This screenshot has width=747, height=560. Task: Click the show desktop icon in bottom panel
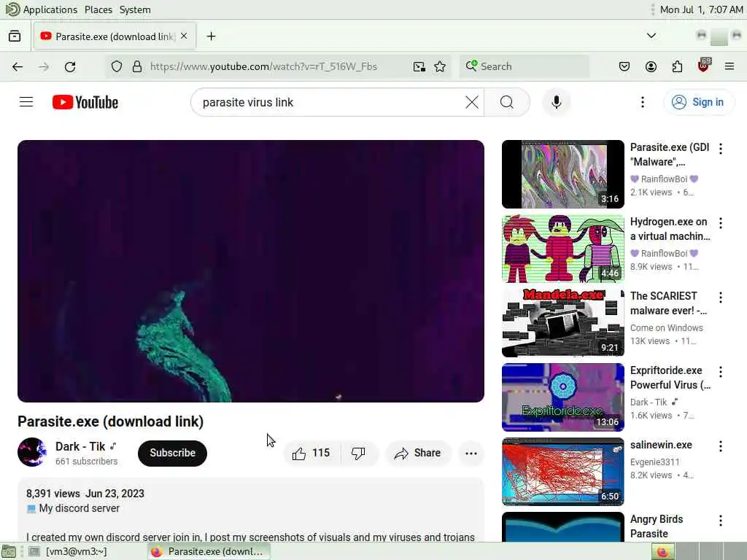(x=9, y=552)
